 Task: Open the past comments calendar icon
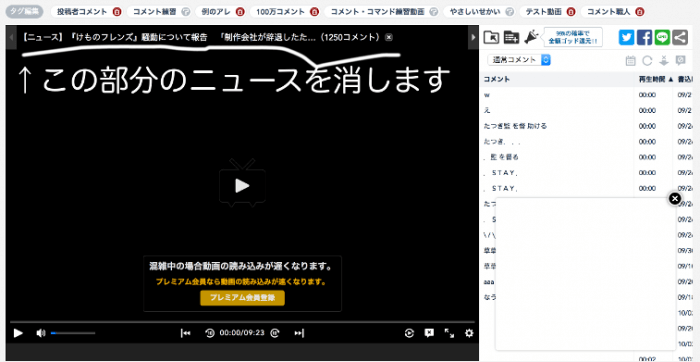pyautogui.click(x=630, y=61)
